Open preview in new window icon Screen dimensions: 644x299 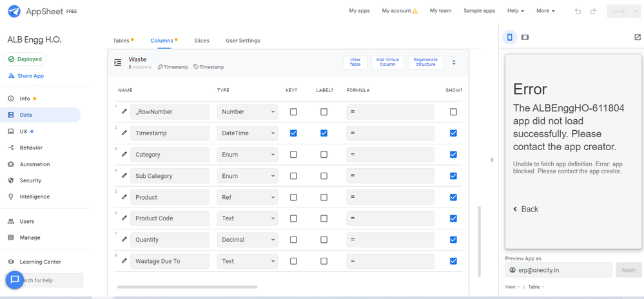coord(638,37)
